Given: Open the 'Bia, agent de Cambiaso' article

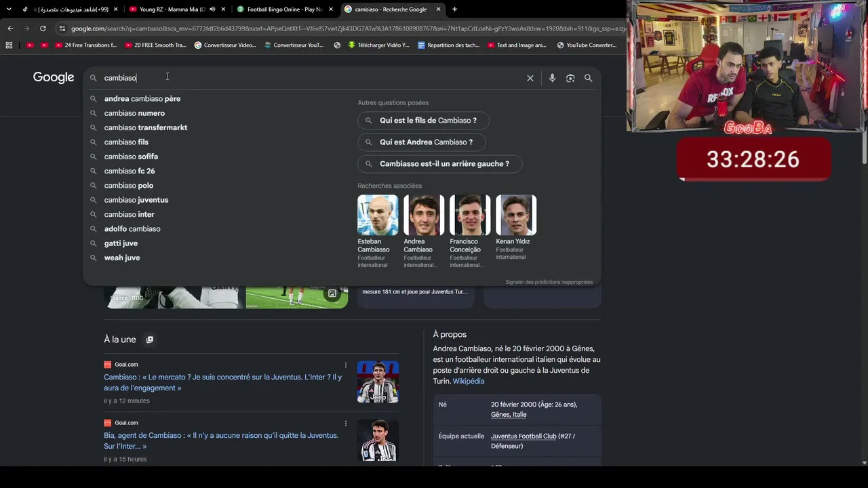Looking at the screenshot, I should point(221,441).
